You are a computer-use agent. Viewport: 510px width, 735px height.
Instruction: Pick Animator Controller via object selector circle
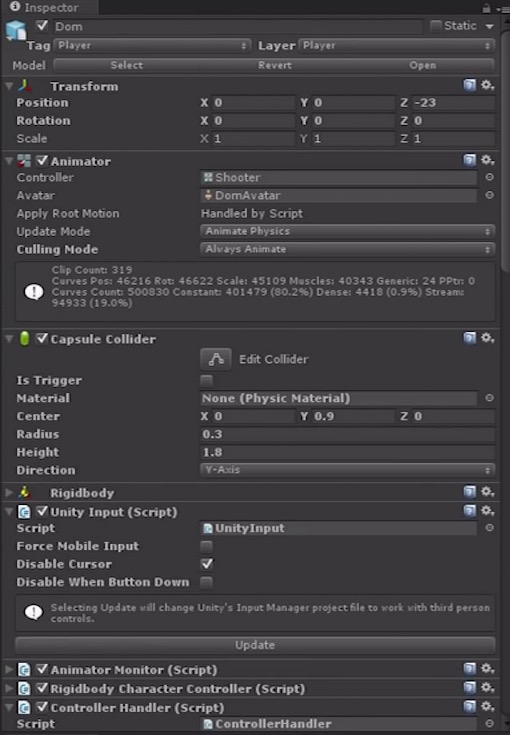[489, 177]
